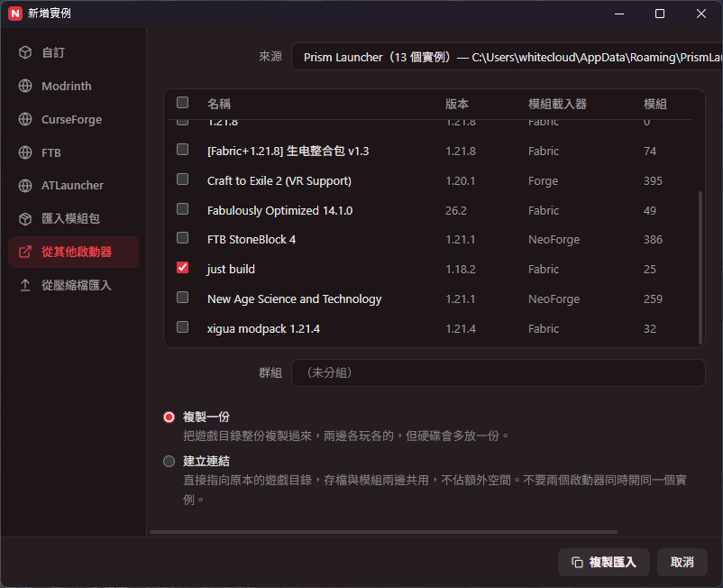Click the 匯入模組包 box icon
Image resolution: width=723 pixels, height=588 pixels.
[x=25, y=218]
